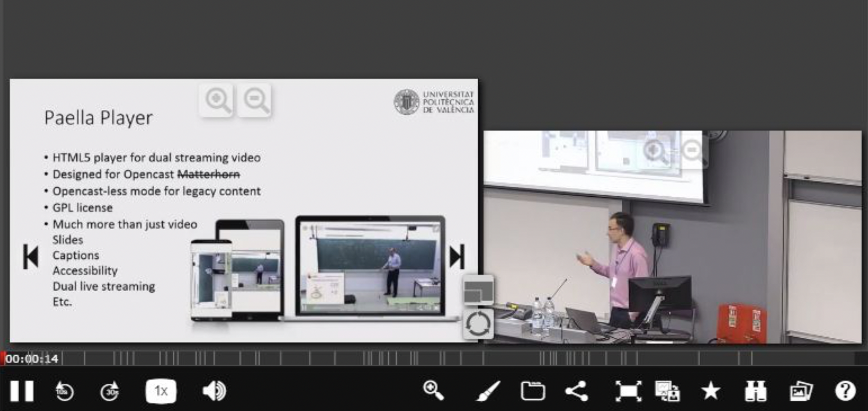This screenshot has height=411, width=868.
Task: Enter fullscreen mode
Action: coord(628,391)
